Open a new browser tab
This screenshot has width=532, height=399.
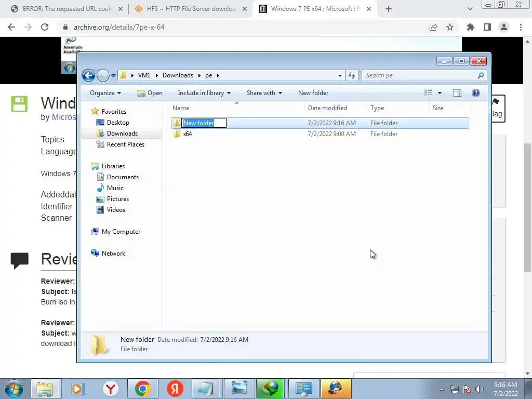pos(389,9)
